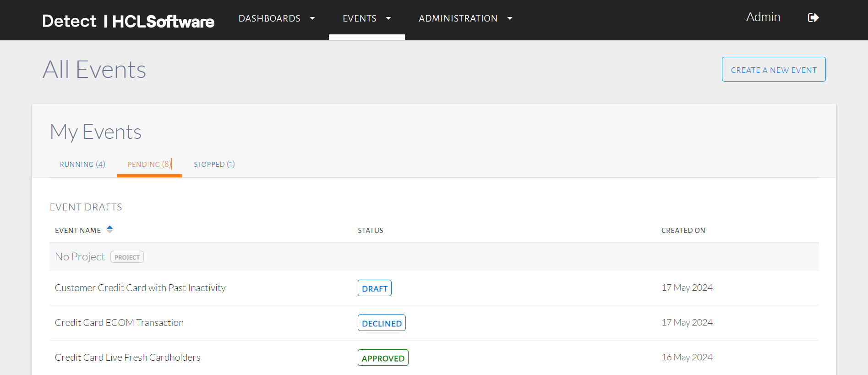Screen dimensions: 868x375
Task: Open Credit Card ECOM Transaction event
Action: 119,323
